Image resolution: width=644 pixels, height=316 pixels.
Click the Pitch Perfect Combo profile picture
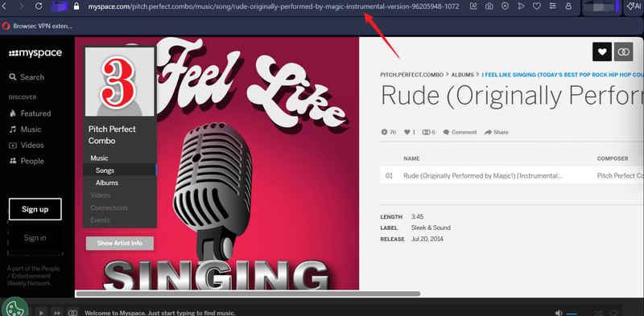[119, 82]
